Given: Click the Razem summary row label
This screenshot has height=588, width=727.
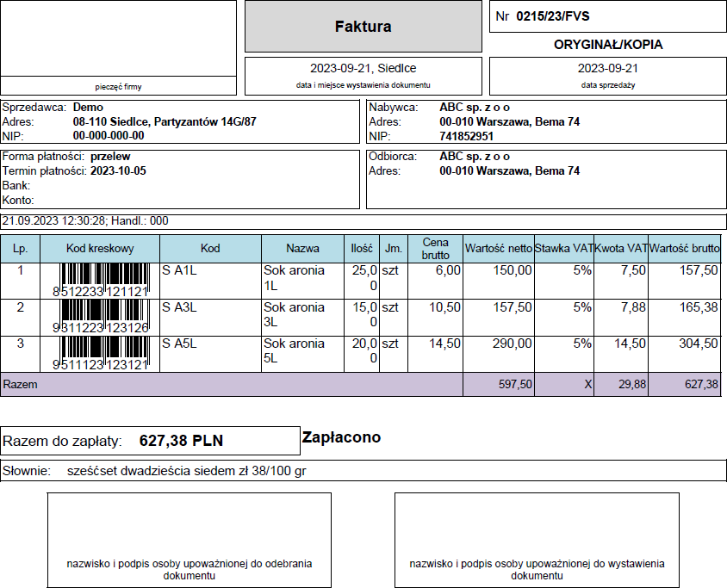Looking at the screenshot, I should point(21,385).
